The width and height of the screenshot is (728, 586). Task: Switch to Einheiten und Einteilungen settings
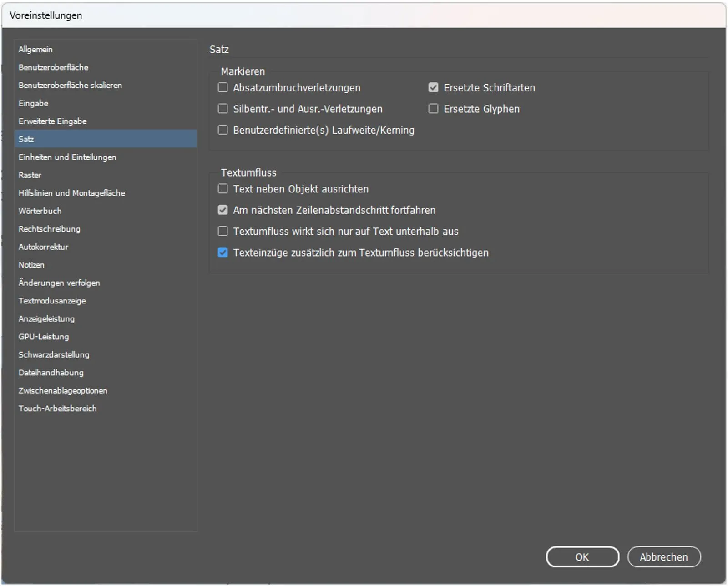pos(67,157)
